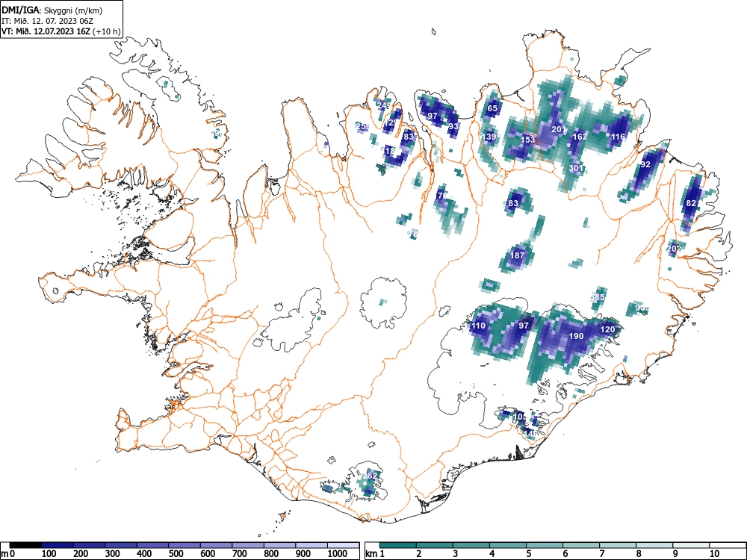The height and width of the screenshot is (560, 747).
Task: Click the teal swatch between 4 and 5 km
Action: tap(508, 545)
